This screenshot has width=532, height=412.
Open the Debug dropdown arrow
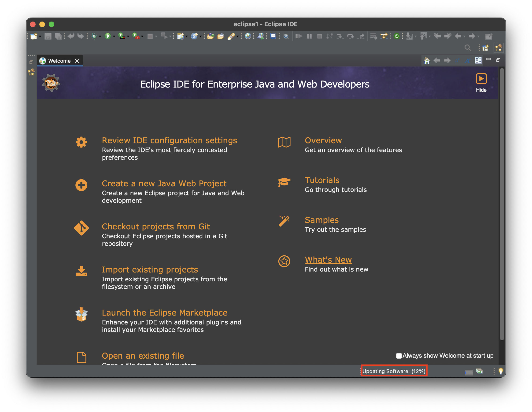100,37
